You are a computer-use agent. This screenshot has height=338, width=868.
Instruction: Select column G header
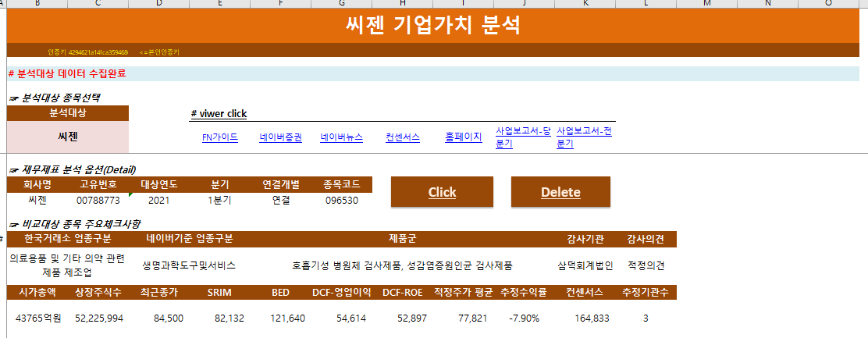[342, 3]
